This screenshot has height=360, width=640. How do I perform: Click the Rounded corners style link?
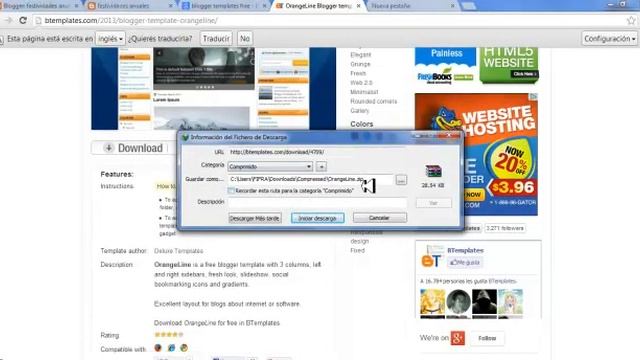click(x=373, y=101)
